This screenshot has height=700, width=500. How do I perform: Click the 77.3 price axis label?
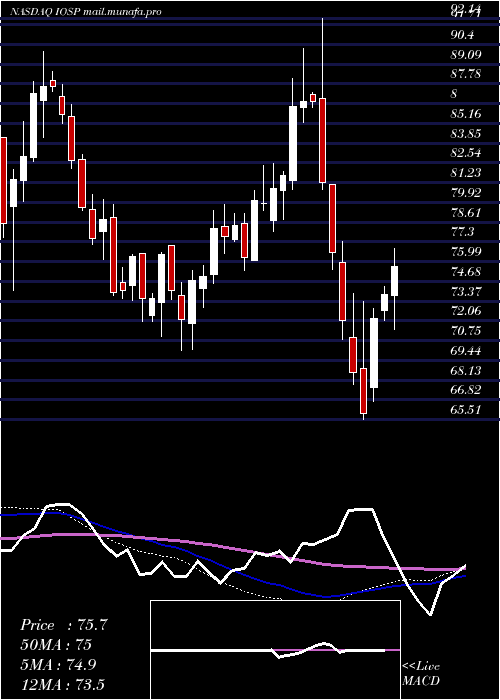(x=463, y=232)
